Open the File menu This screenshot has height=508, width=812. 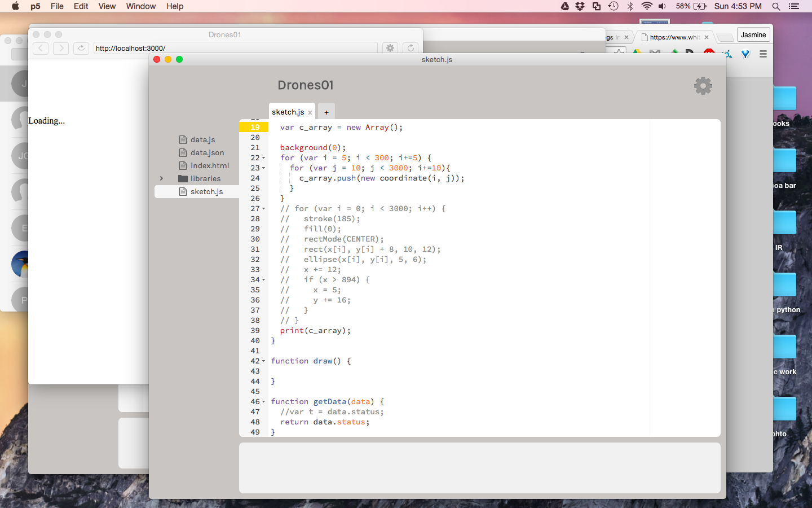point(57,6)
